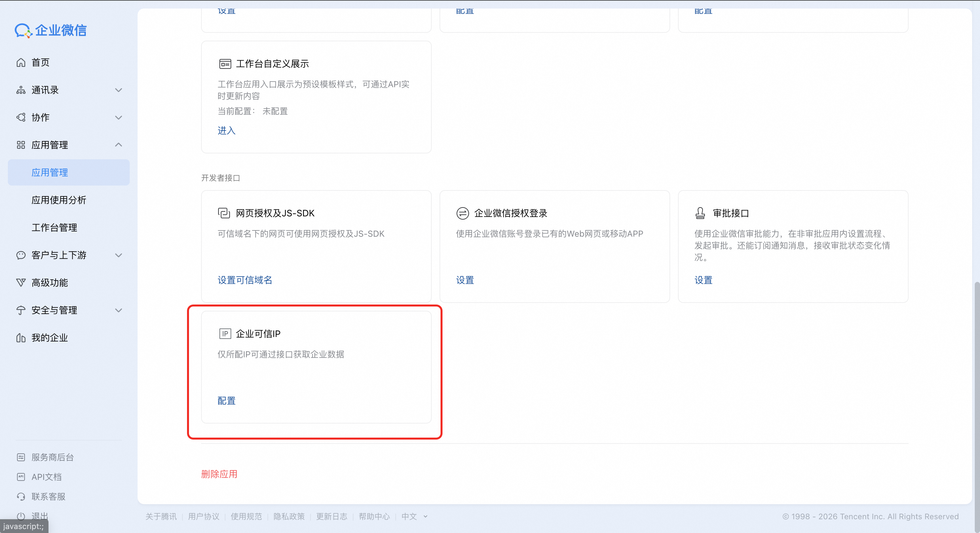Click the 高级功能 icon in sidebar
Screen dimensions: 980x533
21,283
